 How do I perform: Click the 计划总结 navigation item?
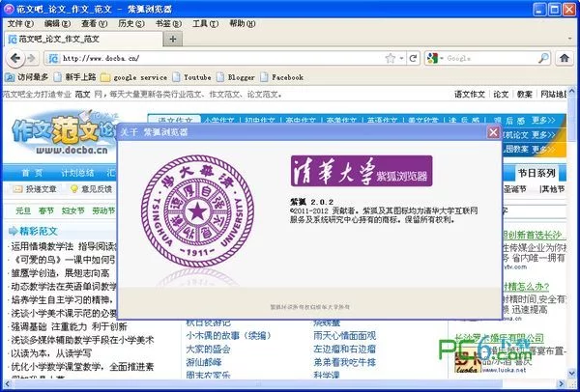click(77, 173)
